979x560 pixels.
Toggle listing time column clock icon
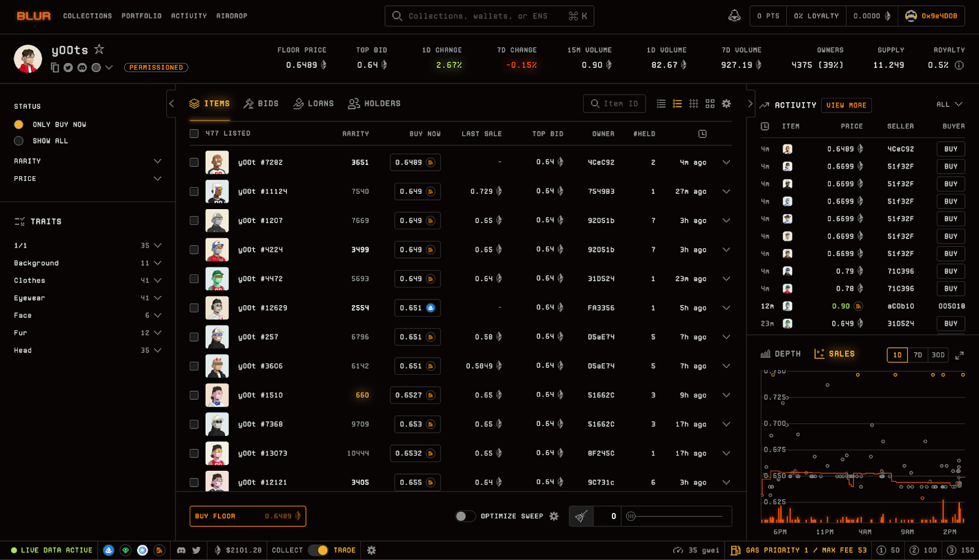702,133
